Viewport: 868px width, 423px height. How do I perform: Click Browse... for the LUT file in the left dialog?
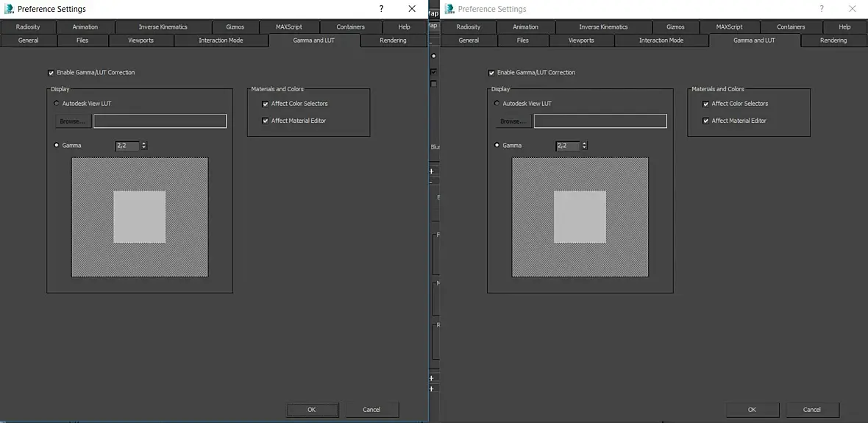coord(73,121)
